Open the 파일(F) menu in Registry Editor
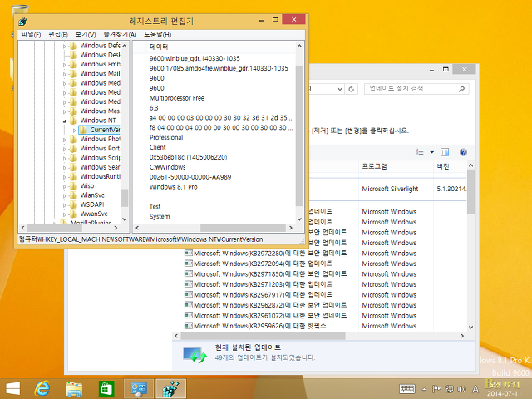 31,35
